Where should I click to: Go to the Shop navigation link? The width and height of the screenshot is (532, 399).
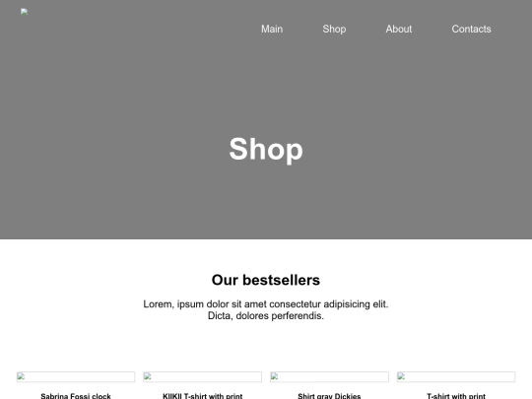[x=334, y=30]
